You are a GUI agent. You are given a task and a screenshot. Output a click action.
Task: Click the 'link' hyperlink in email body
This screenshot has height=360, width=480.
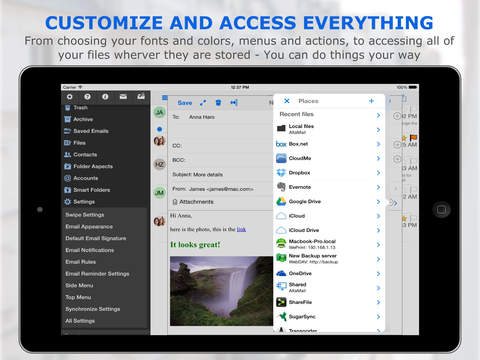(241, 229)
